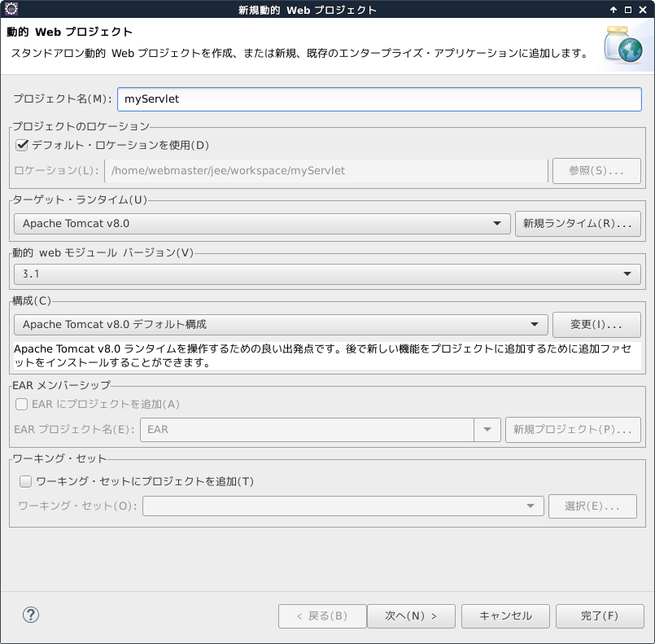The width and height of the screenshot is (655, 644).
Task: Click the 動的 Web プロジェクト heading
Action: pyautogui.click(x=69, y=32)
